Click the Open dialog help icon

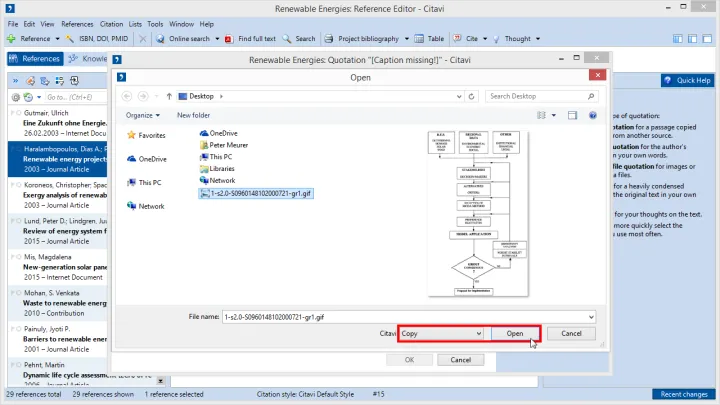[x=593, y=115]
